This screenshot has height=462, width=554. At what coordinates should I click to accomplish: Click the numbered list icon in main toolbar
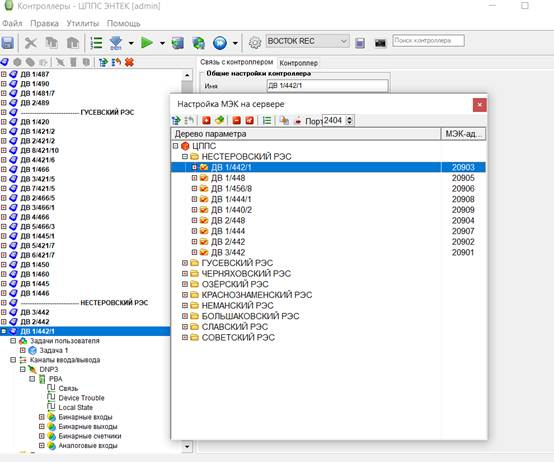coord(96,43)
